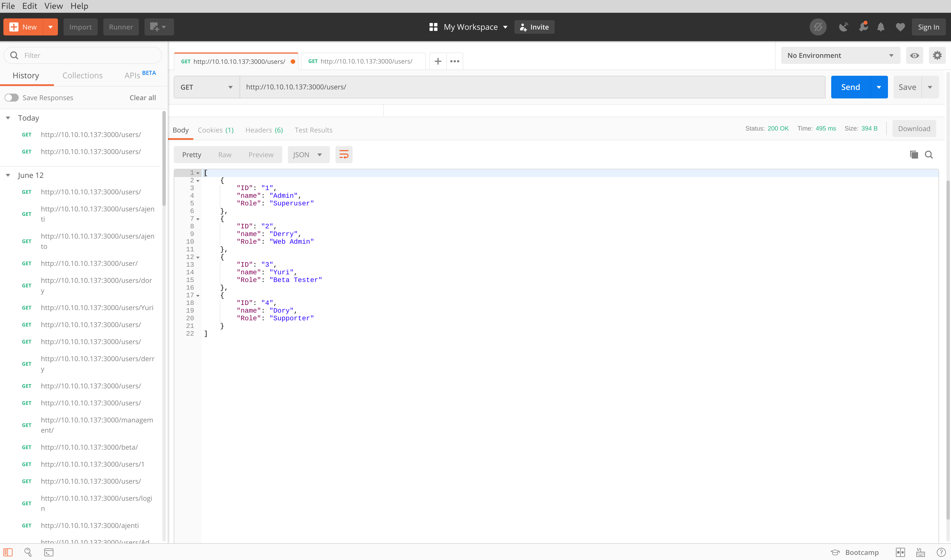Viewport: 951px width, 560px height.
Task: Open the Help menu
Action: tap(79, 6)
